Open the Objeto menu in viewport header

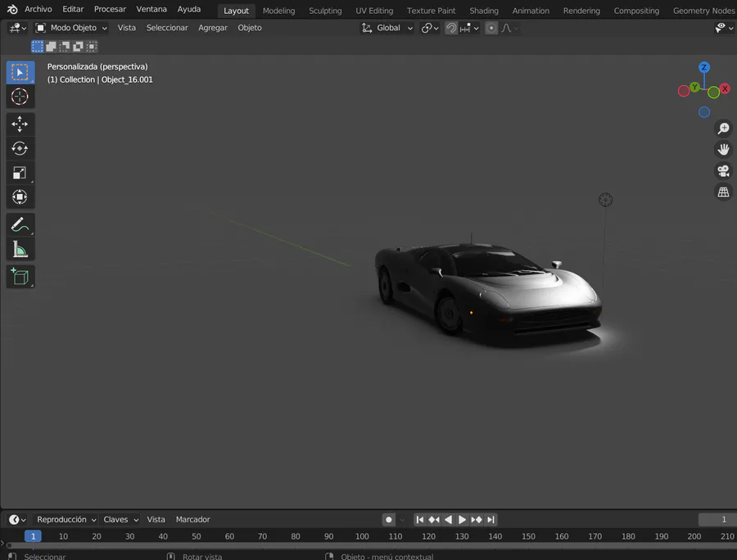pyautogui.click(x=250, y=28)
